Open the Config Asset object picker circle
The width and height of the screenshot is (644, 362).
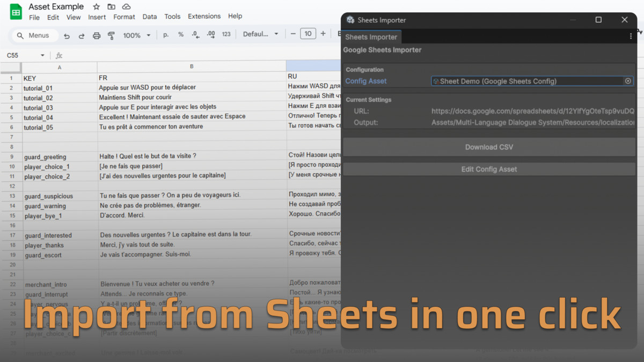(x=628, y=81)
